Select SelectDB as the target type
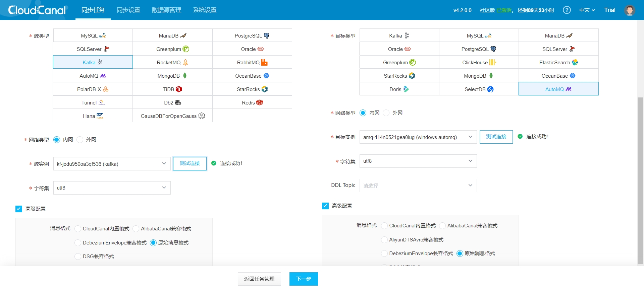Viewport: 644px width, 291px height. tap(479, 89)
